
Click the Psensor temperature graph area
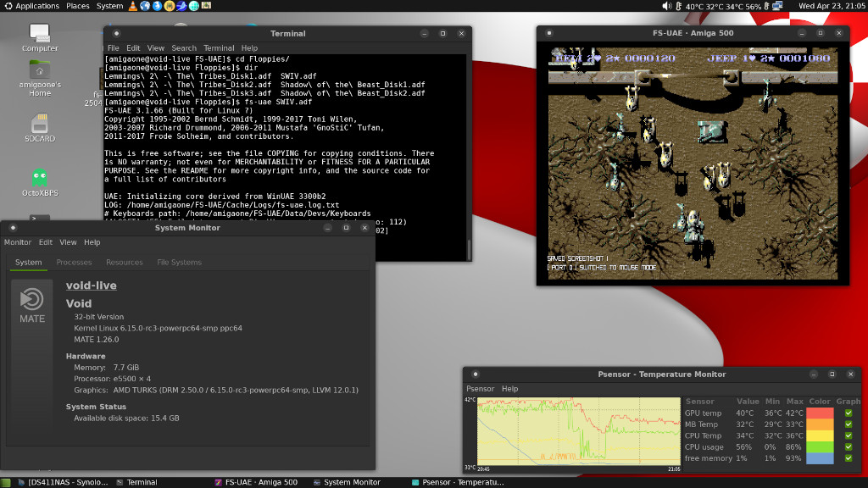578,431
